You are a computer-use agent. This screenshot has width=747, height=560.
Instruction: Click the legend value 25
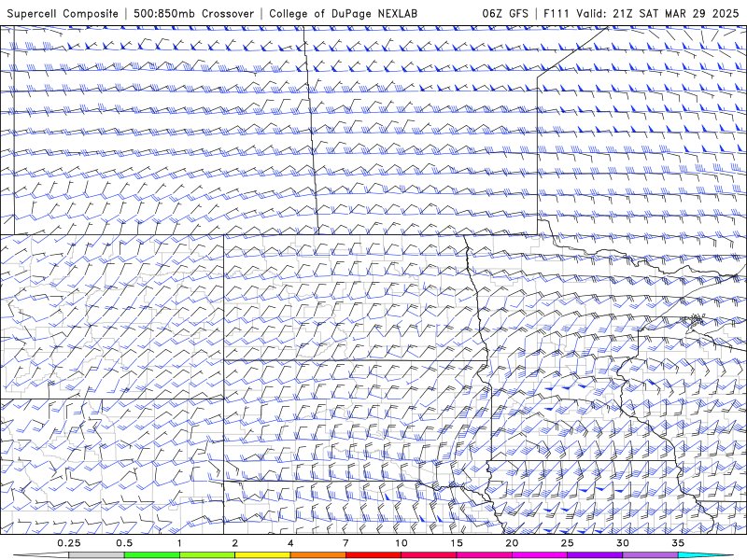click(567, 543)
